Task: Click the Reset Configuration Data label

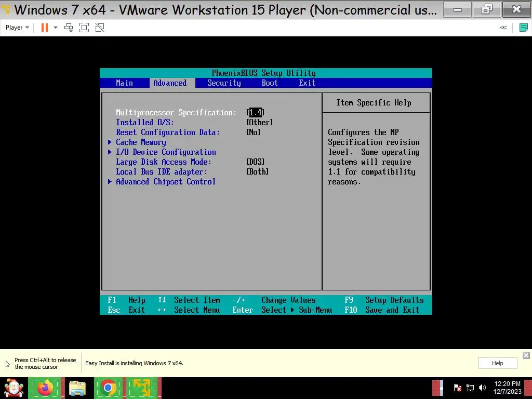Action: coord(168,132)
